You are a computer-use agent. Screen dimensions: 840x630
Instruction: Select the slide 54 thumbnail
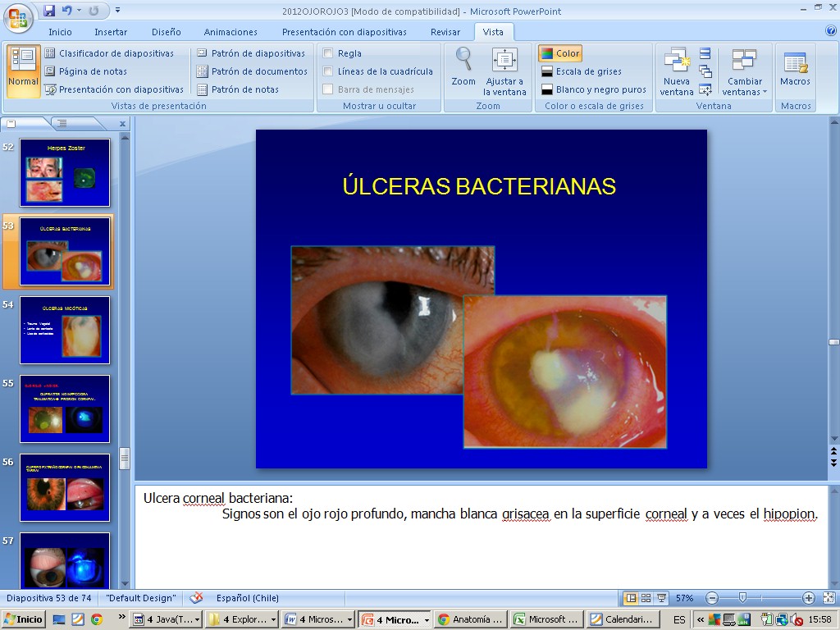coord(65,330)
